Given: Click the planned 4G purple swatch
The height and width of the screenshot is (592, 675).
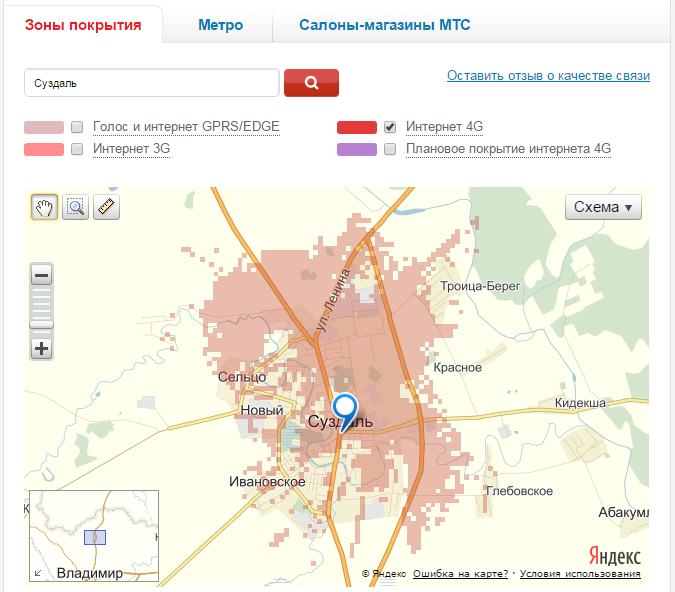Looking at the screenshot, I should [357, 149].
